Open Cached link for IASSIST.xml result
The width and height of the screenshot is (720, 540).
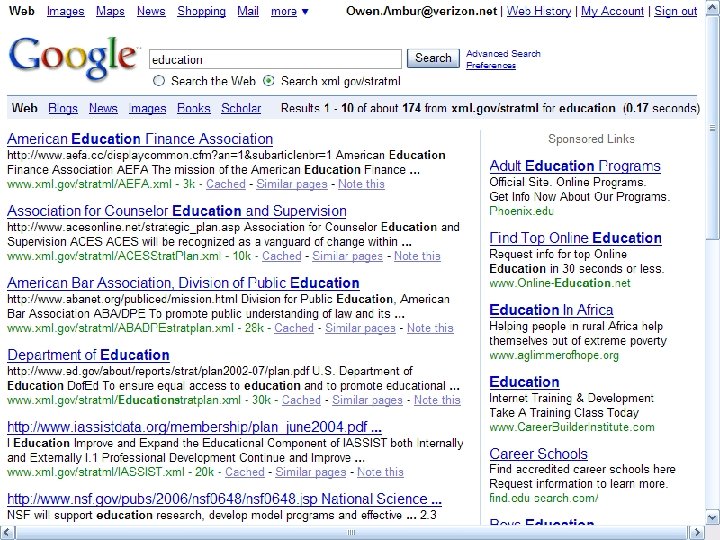[245, 472]
